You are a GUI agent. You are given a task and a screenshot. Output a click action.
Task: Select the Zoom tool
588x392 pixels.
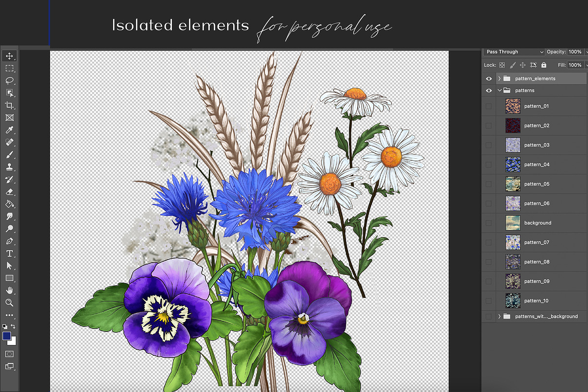9,303
